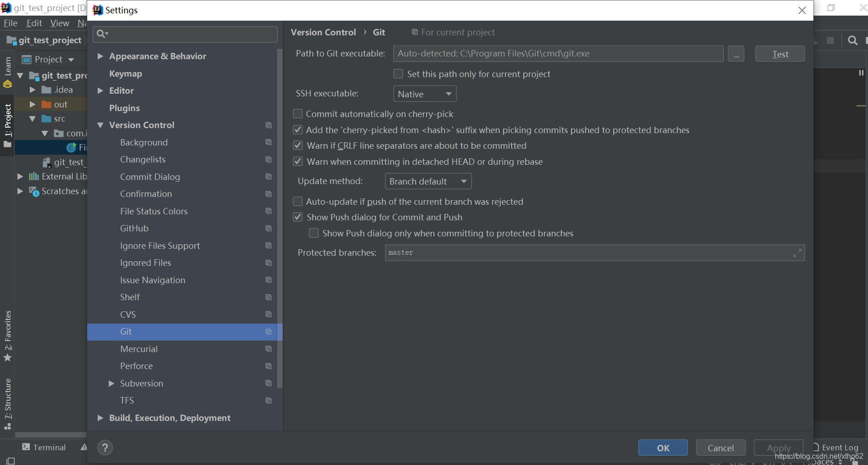This screenshot has width=868, height=465.
Task: Click per-project icon beside Issue Navigation
Action: tap(269, 280)
